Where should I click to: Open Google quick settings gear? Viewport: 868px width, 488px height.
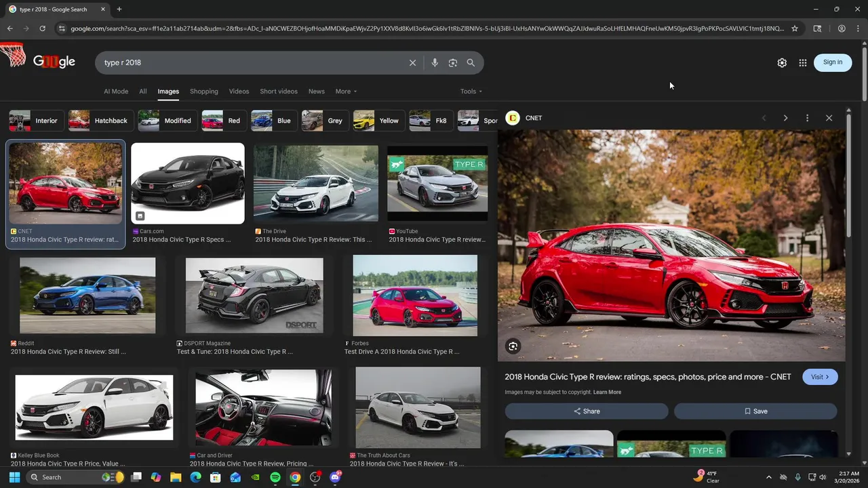pos(782,62)
